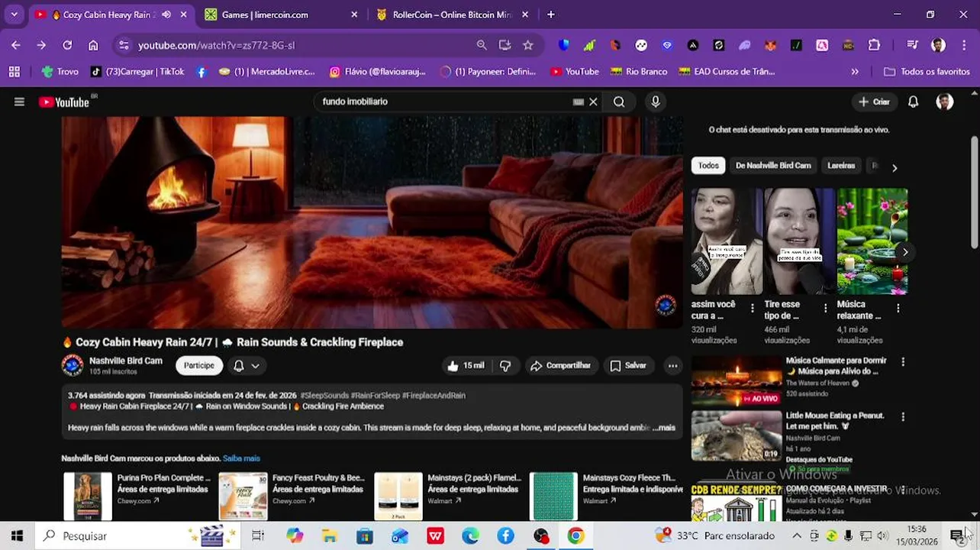Viewport: 980px width, 550px height.
Task: Open more actions ellipsis below video
Action: pyautogui.click(x=672, y=366)
